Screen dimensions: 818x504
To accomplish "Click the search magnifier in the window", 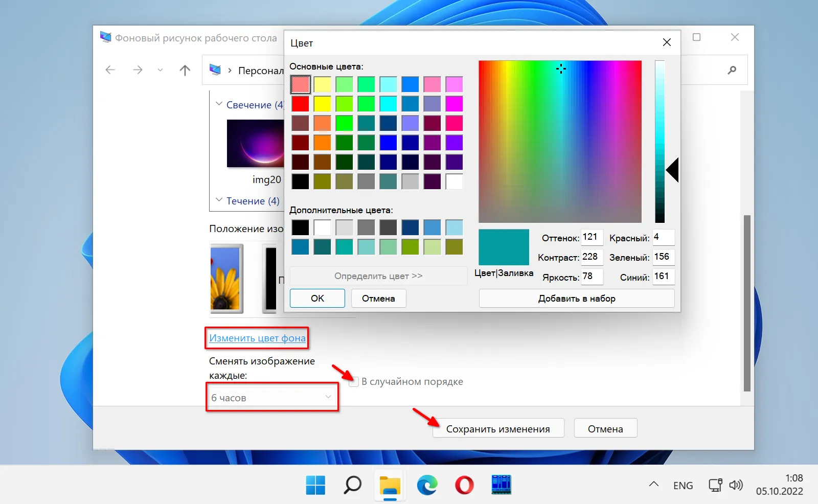I will (x=732, y=70).
